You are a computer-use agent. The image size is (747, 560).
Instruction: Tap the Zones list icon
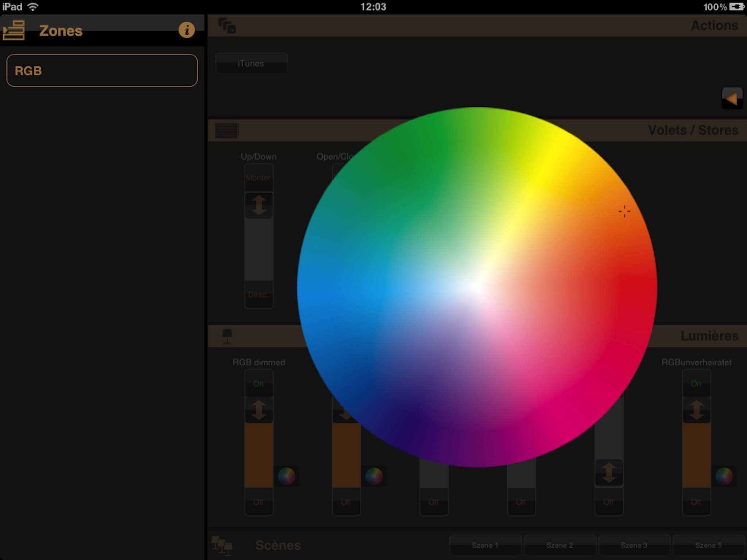pyautogui.click(x=13, y=30)
